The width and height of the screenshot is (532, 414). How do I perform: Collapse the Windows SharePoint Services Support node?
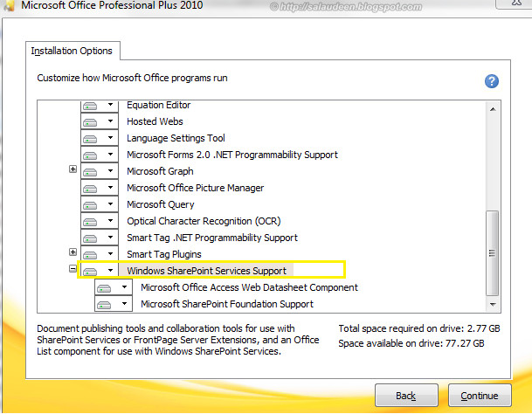tap(73, 268)
